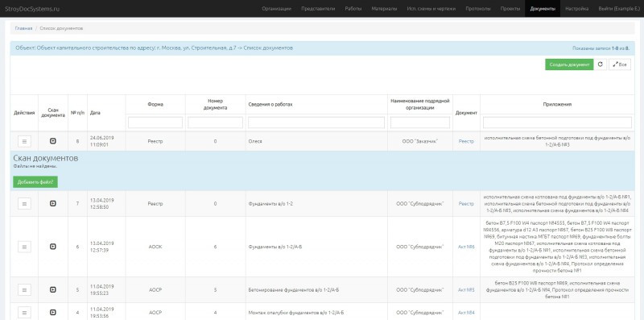This screenshot has width=644, height=320.
Task: Expand scan documents for row 4
Action: 53,312
